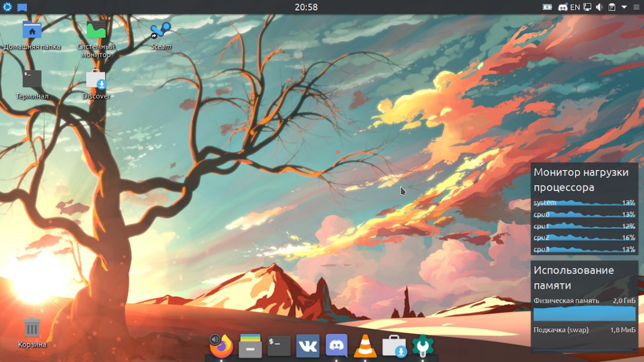Click the cpu2 row showing 16%
This screenshot has height=362, width=644.
[x=584, y=238]
